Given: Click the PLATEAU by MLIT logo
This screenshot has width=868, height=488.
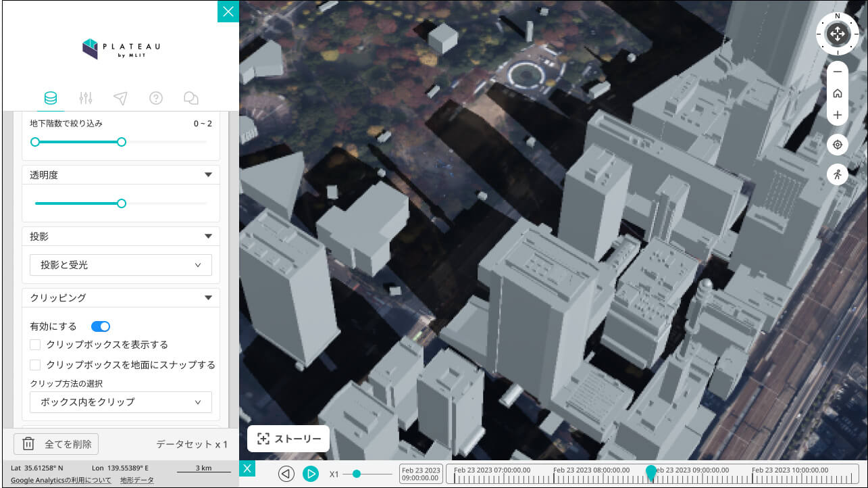Looking at the screenshot, I should [x=121, y=49].
